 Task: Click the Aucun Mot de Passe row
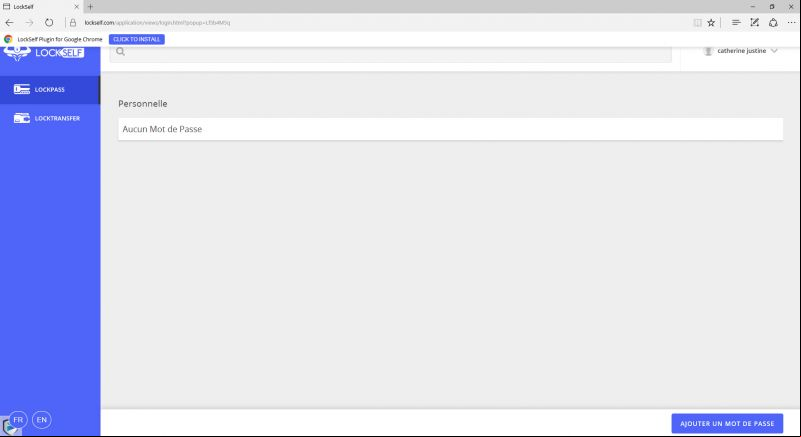(451, 129)
